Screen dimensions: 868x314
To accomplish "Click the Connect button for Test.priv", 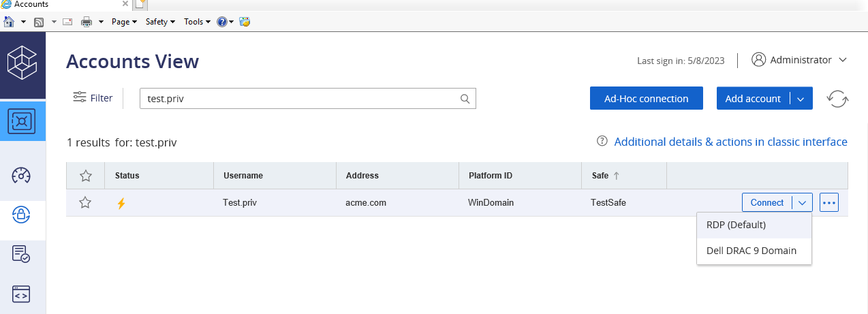I will pos(767,202).
